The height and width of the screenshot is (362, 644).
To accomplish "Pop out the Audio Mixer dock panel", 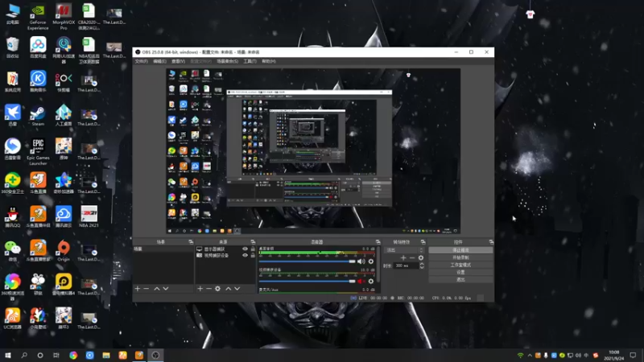I will tap(378, 242).
